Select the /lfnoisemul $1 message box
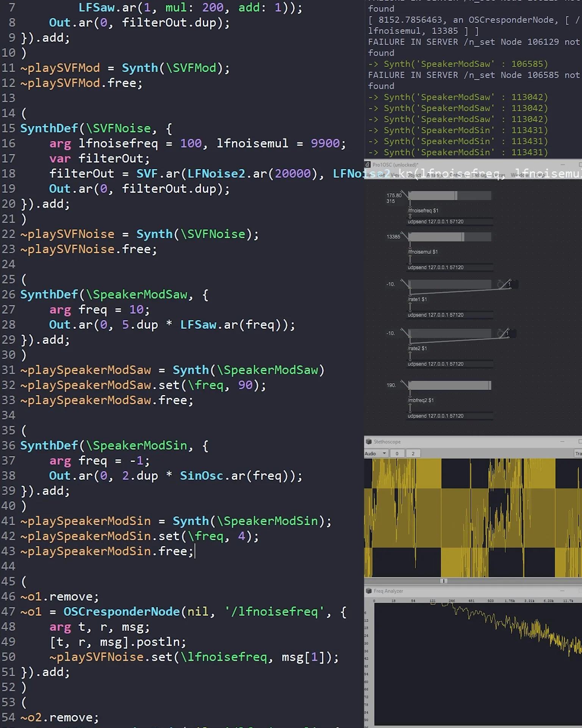This screenshot has height=728, width=582. [422, 252]
